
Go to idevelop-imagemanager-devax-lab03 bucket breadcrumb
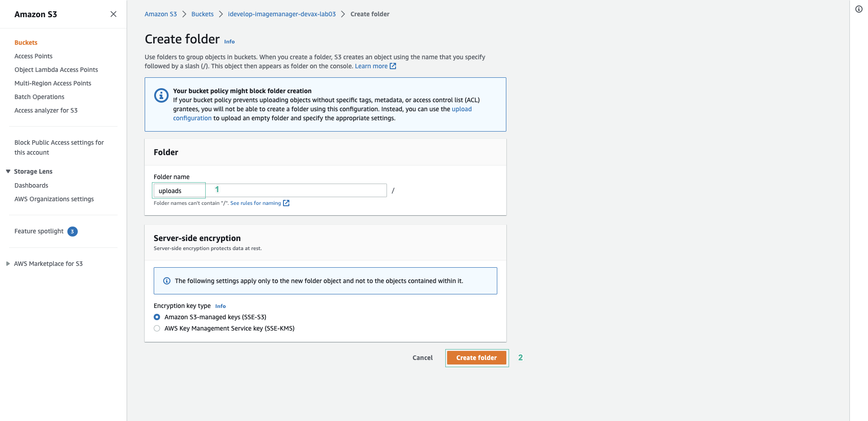pyautogui.click(x=282, y=14)
